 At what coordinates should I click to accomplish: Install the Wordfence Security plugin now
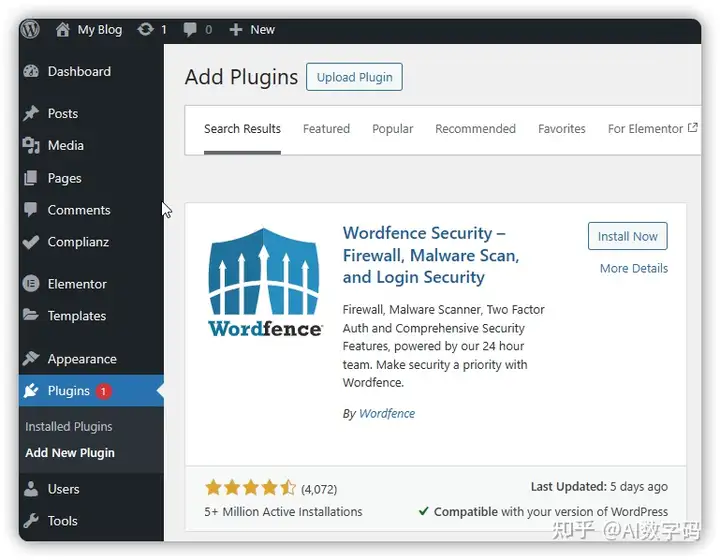click(x=628, y=236)
